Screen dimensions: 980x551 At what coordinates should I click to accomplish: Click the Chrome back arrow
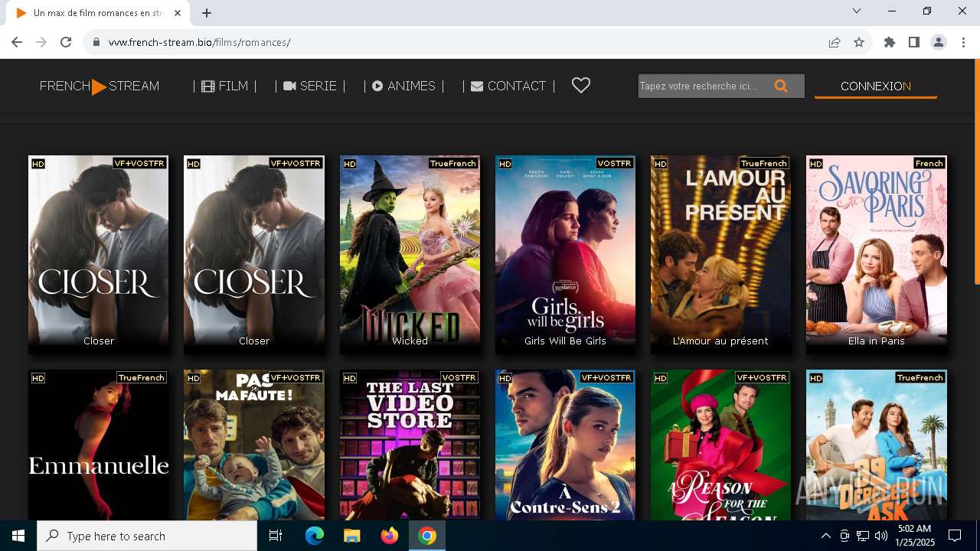tap(17, 42)
